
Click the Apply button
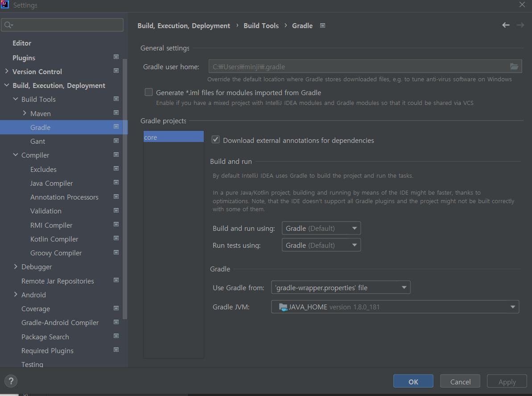(x=507, y=381)
